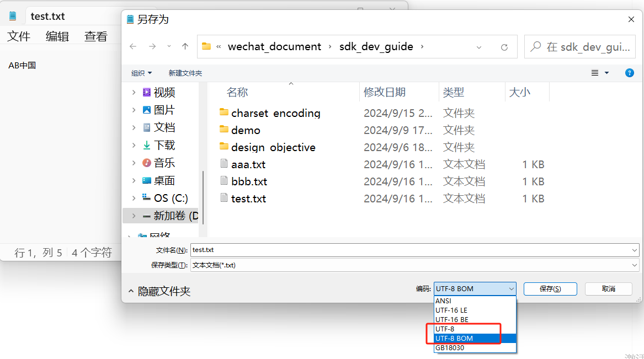Viewport: 644px width, 359px height.
Task: Open the 文件 menu in Notepad
Action: (19, 36)
